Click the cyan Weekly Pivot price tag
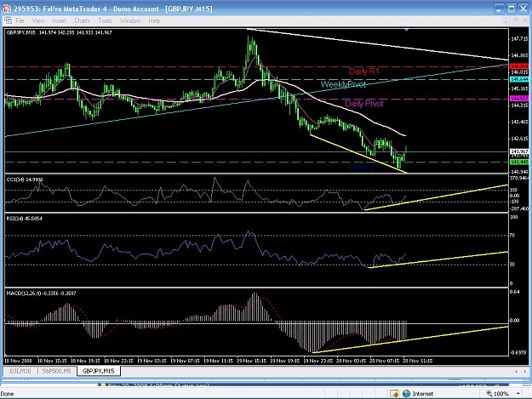Screen dimensions: 532x399 [x=519, y=79]
